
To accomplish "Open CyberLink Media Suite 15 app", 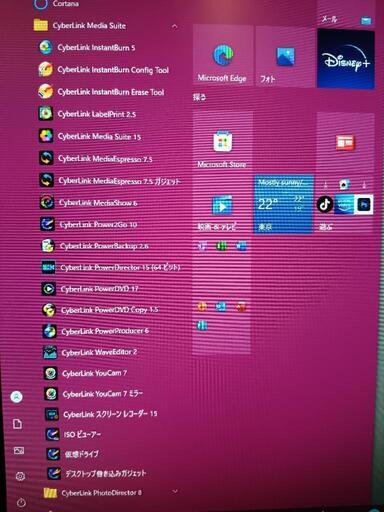I will (x=99, y=136).
